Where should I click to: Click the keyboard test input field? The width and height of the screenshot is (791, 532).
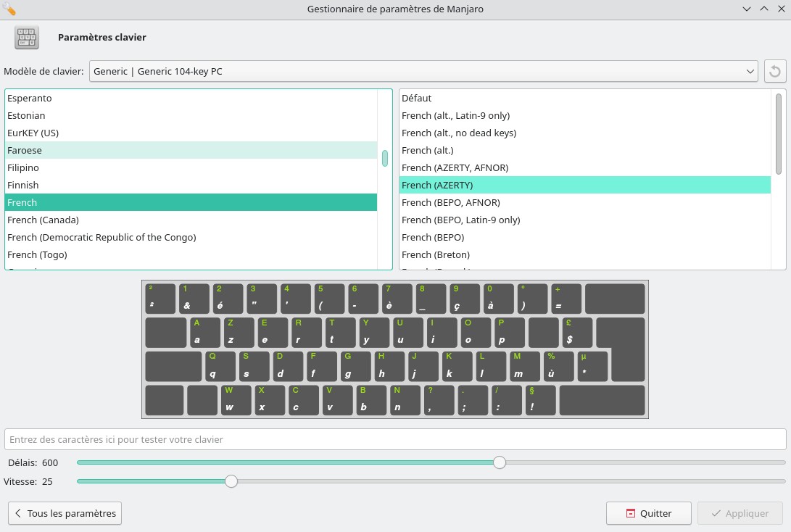395,439
